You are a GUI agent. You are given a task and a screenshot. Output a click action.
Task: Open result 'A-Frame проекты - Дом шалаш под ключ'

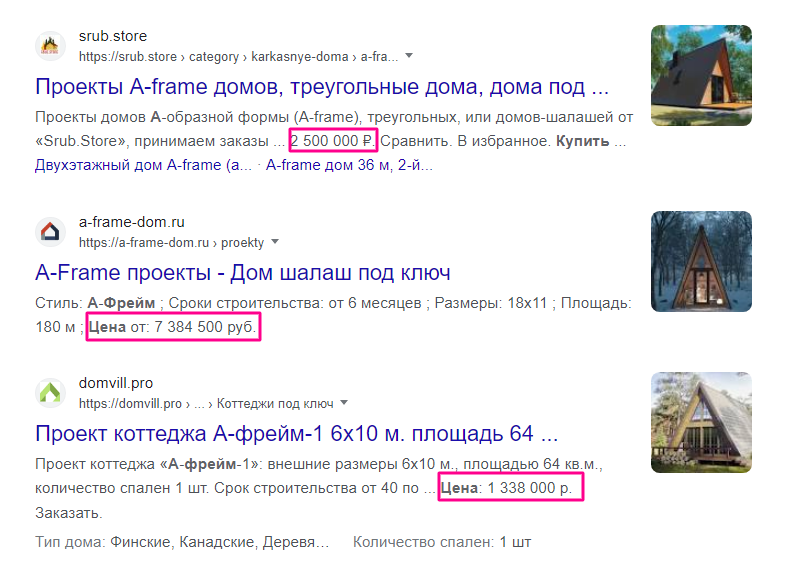pyautogui.click(x=243, y=273)
